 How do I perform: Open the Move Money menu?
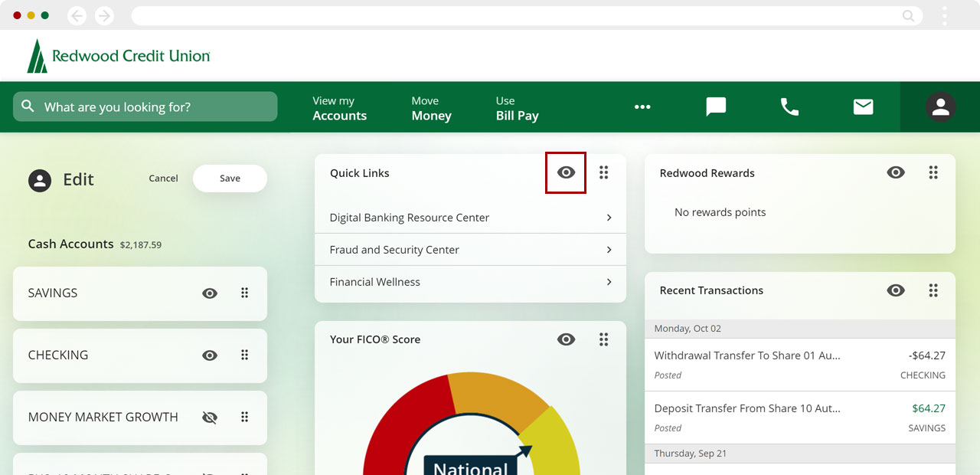tap(431, 108)
